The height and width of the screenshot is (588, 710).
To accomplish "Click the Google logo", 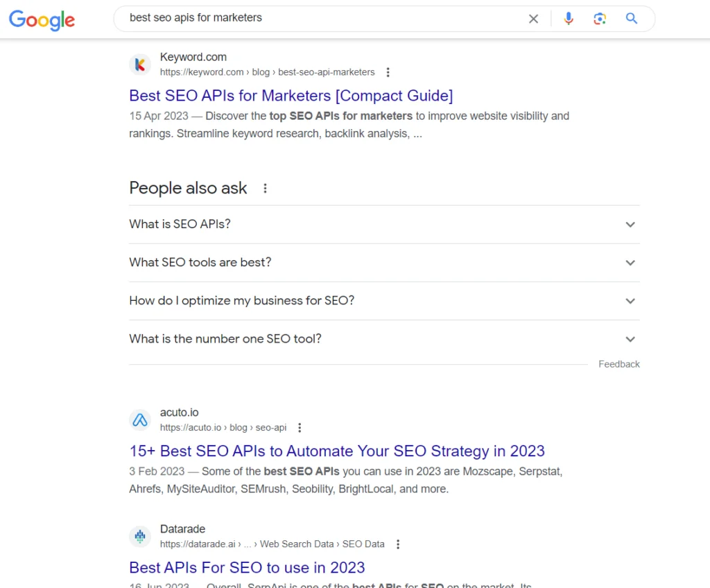I will coord(42,20).
